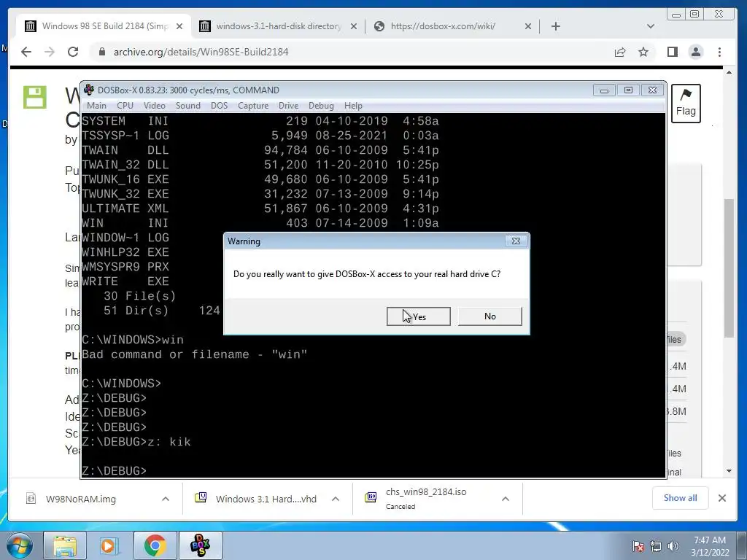Expand options for chs_win98_2184.iso download

(506, 499)
